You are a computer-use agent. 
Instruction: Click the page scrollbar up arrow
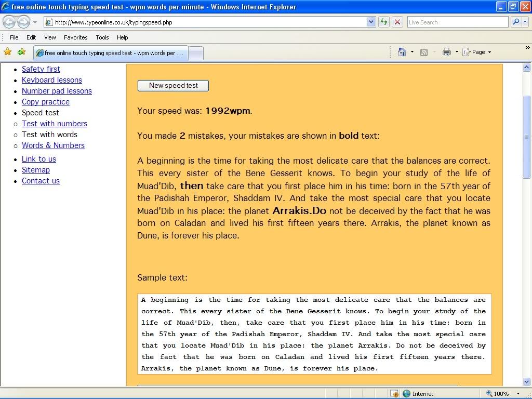527,68
